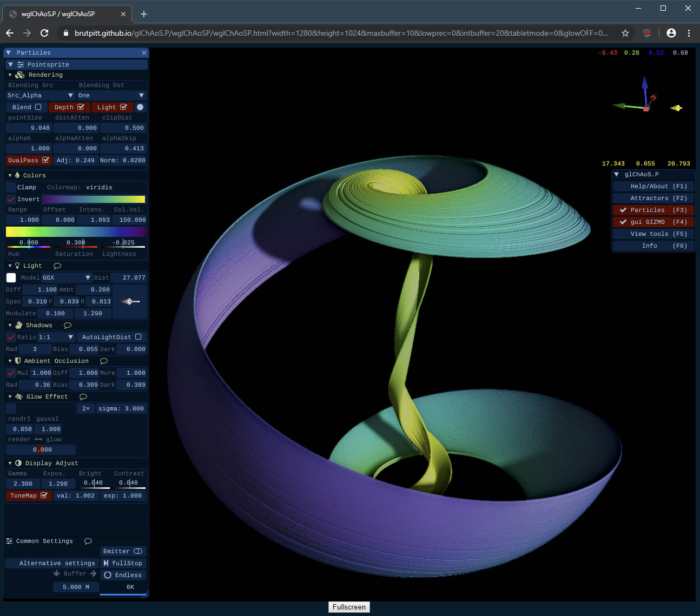
Task: Open the GGX light model dropdown
Action: coord(66,277)
